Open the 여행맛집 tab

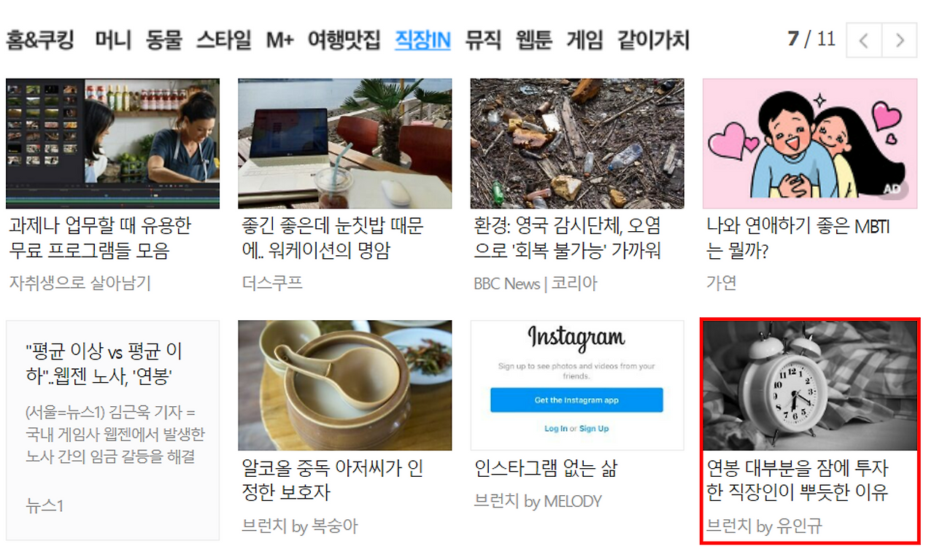point(344,39)
